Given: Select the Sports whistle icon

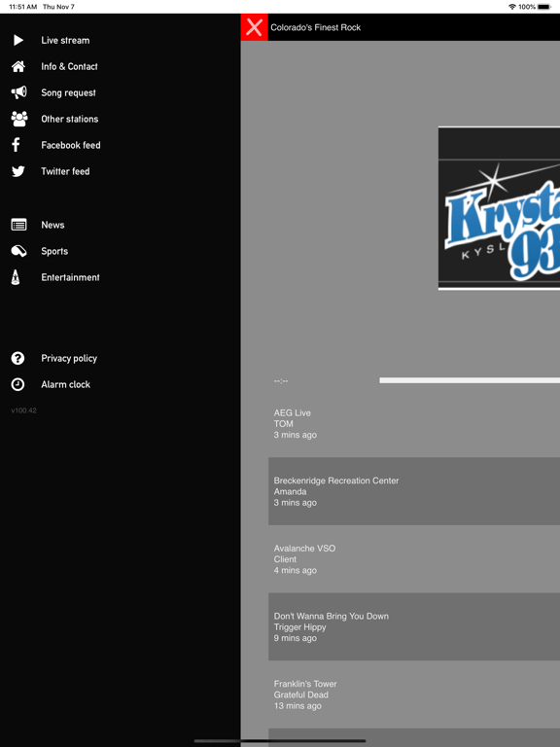Looking at the screenshot, I should 18,251.
